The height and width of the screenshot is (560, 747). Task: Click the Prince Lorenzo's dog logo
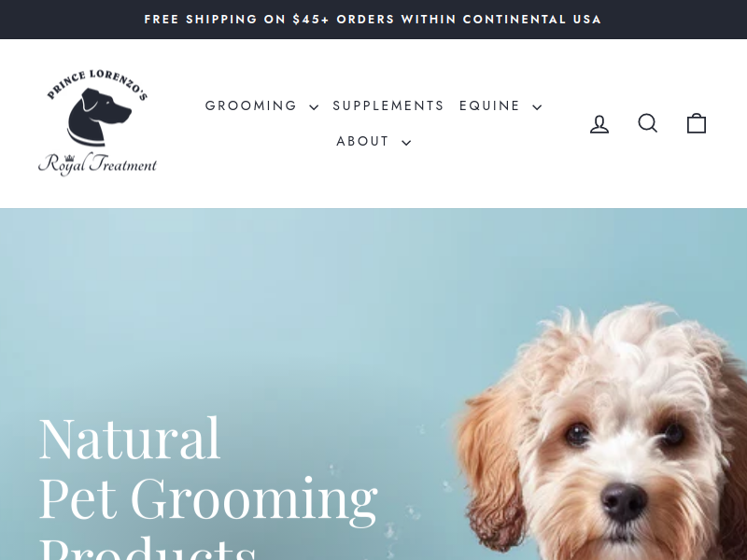pos(98,123)
